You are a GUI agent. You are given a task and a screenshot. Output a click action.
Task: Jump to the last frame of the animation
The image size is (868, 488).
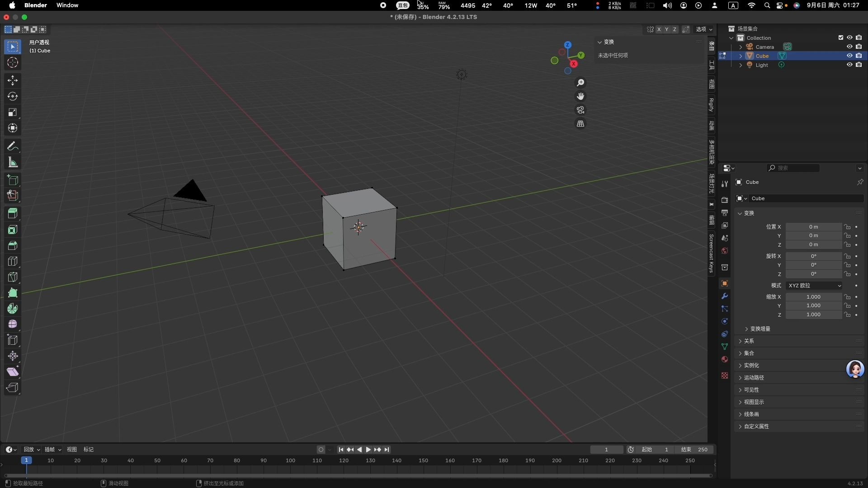[387, 449]
